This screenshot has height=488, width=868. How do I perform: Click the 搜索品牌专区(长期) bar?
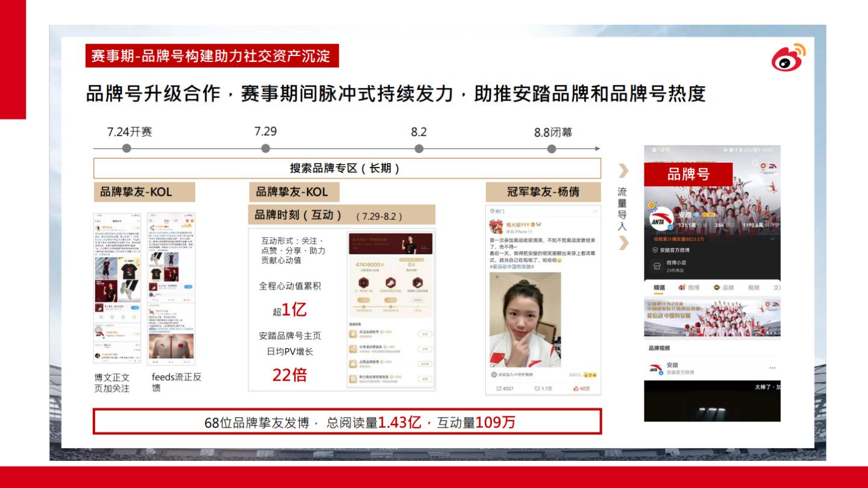(x=347, y=168)
